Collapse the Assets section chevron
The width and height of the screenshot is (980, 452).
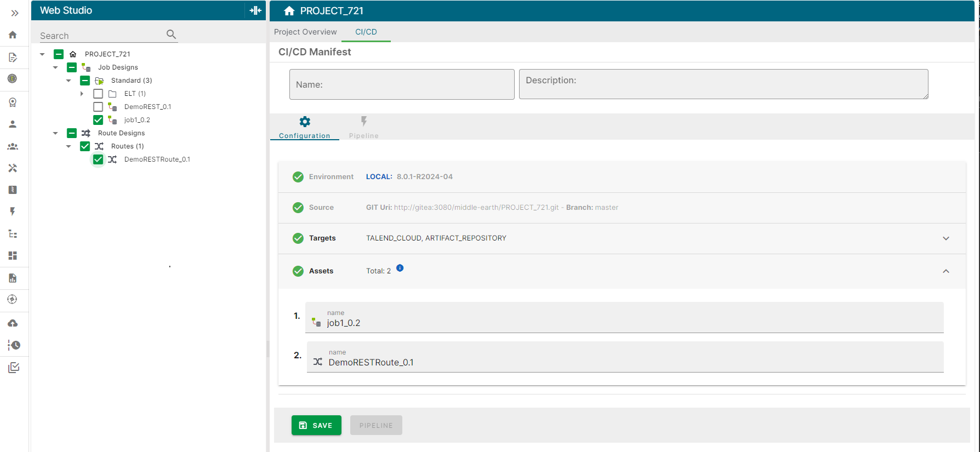pyautogui.click(x=945, y=271)
